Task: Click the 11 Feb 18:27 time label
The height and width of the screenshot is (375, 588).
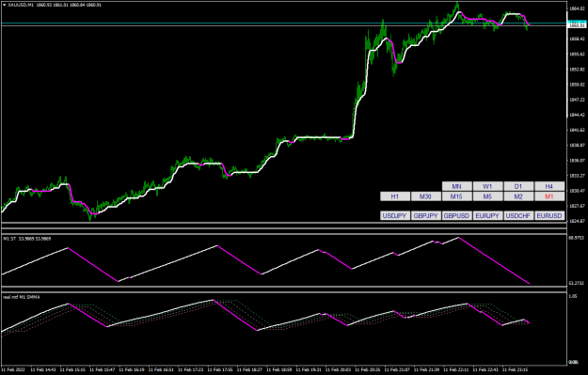Action: tap(249, 369)
